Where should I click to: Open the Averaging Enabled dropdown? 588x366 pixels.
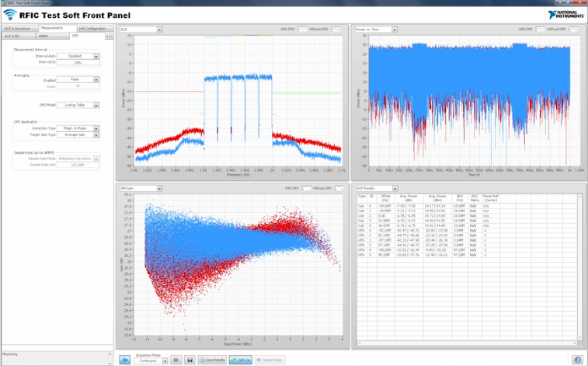96,79
